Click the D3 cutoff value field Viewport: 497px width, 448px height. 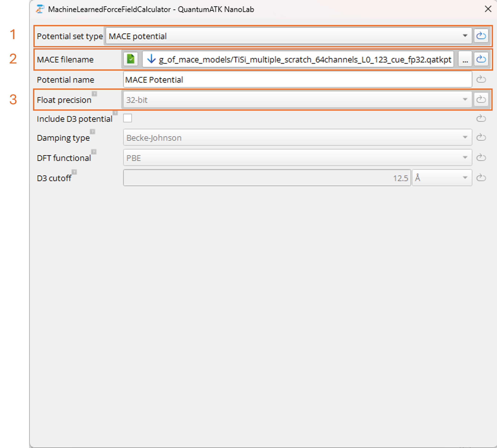pos(267,178)
